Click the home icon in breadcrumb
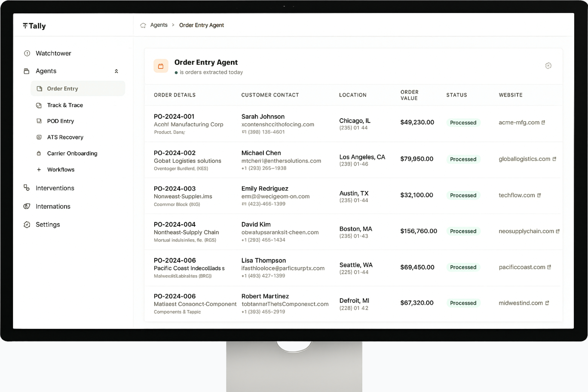588x392 pixels. tap(143, 25)
